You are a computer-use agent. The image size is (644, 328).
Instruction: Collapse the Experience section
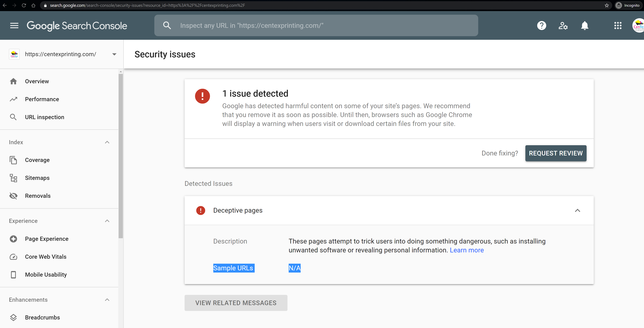(x=107, y=220)
